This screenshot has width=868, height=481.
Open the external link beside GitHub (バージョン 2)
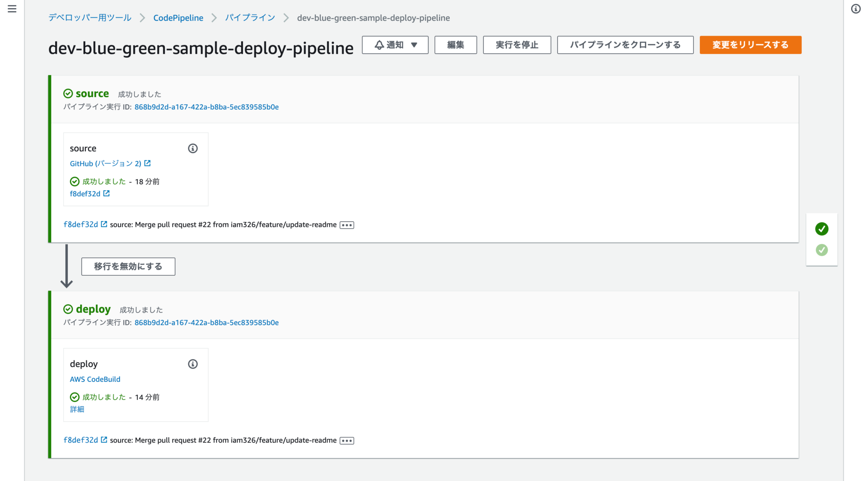147,163
